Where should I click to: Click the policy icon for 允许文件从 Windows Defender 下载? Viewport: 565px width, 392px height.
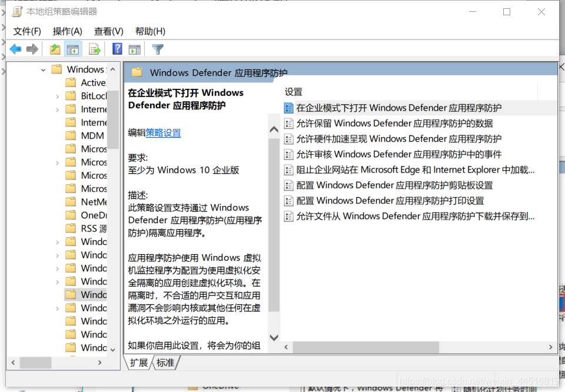coord(288,216)
